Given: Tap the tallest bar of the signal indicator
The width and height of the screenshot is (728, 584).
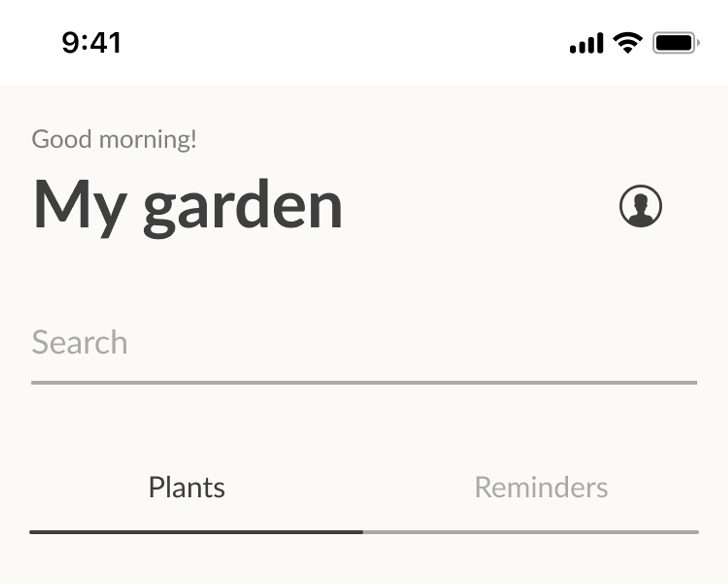Looking at the screenshot, I should pos(600,43).
